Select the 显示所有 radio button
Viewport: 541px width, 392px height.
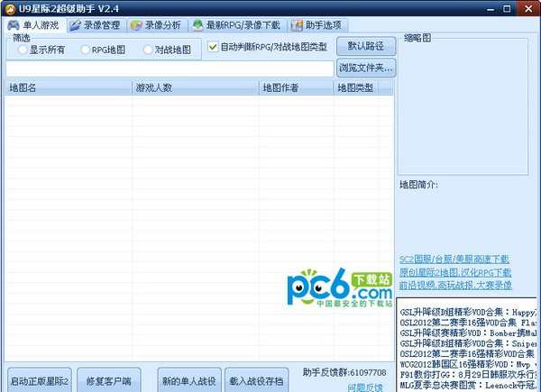pyautogui.click(x=41, y=50)
